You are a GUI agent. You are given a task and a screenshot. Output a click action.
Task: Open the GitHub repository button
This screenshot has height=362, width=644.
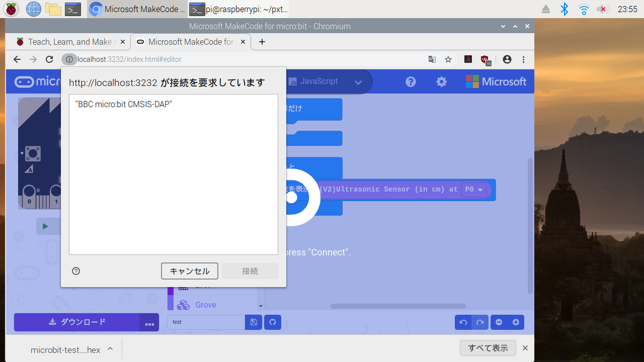[273, 322]
